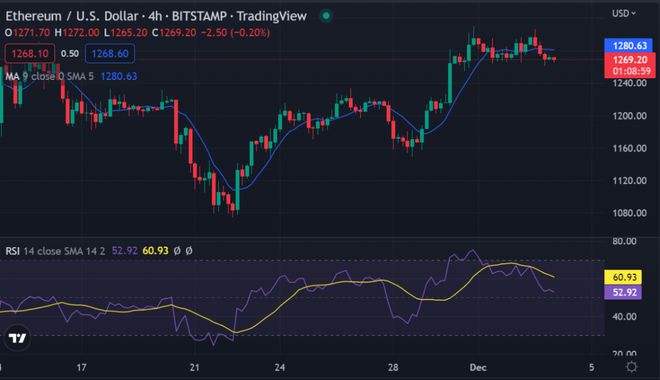Image resolution: width=660 pixels, height=380 pixels.
Task: Click the 0.50 spread value
Action: point(70,53)
